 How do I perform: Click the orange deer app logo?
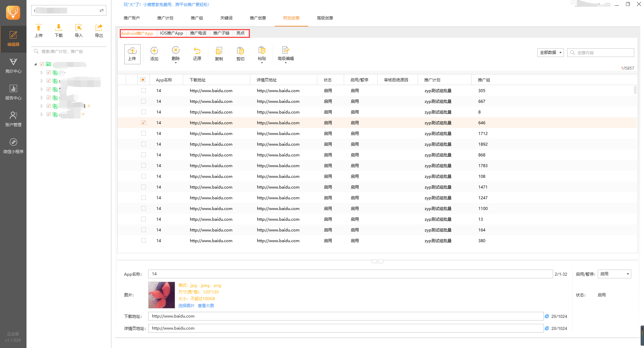(13, 12)
